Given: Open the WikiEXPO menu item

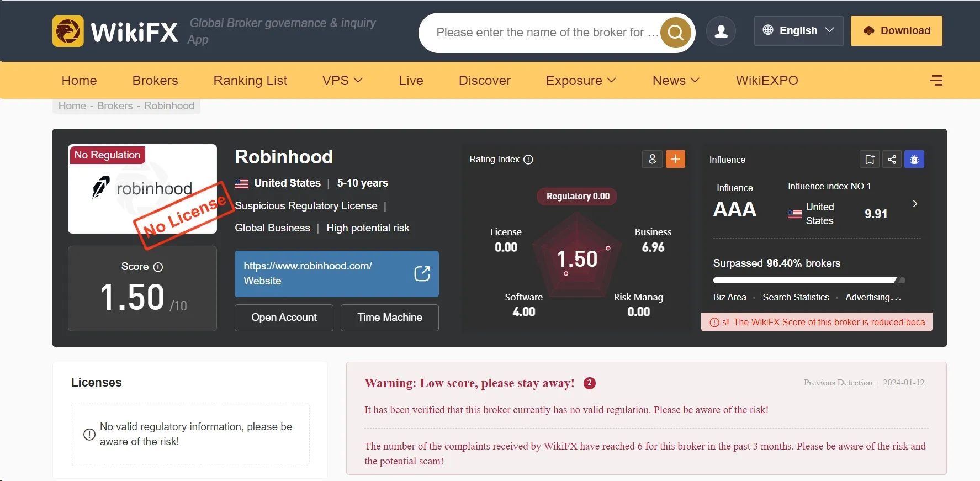Looking at the screenshot, I should [x=767, y=81].
